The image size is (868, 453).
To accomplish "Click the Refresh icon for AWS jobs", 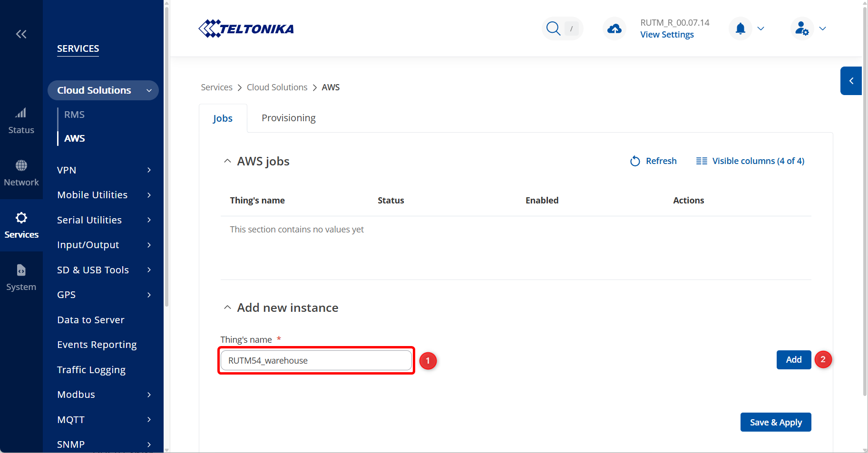I will [635, 161].
